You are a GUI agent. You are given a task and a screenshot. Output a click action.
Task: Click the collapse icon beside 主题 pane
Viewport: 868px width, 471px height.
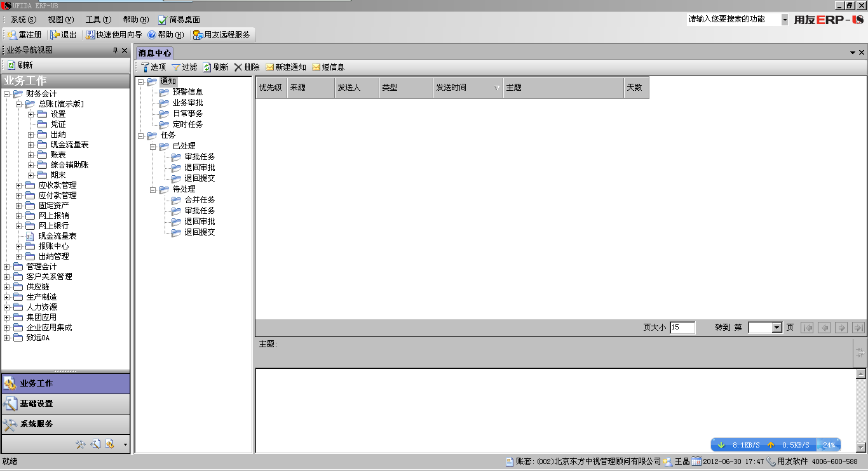click(x=860, y=353)
